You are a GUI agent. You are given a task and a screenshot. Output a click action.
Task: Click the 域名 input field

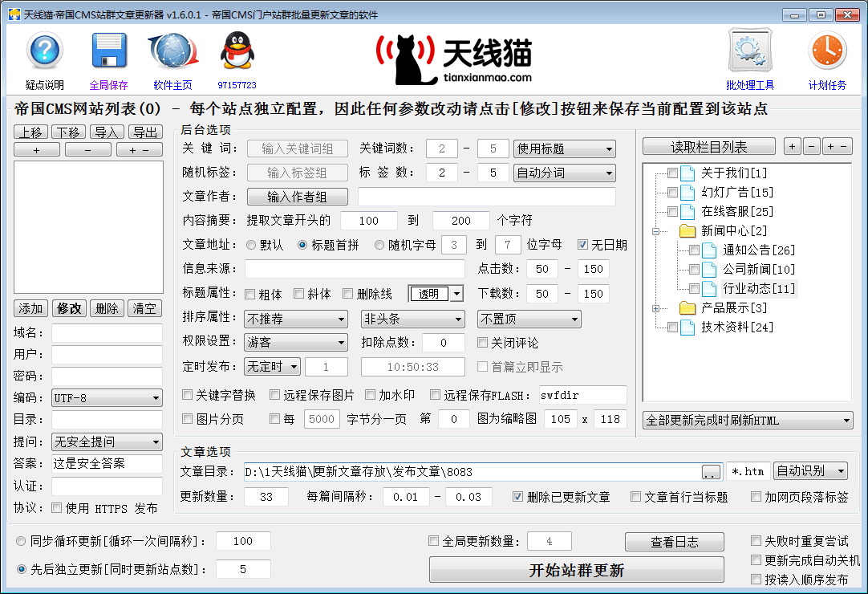107,332
